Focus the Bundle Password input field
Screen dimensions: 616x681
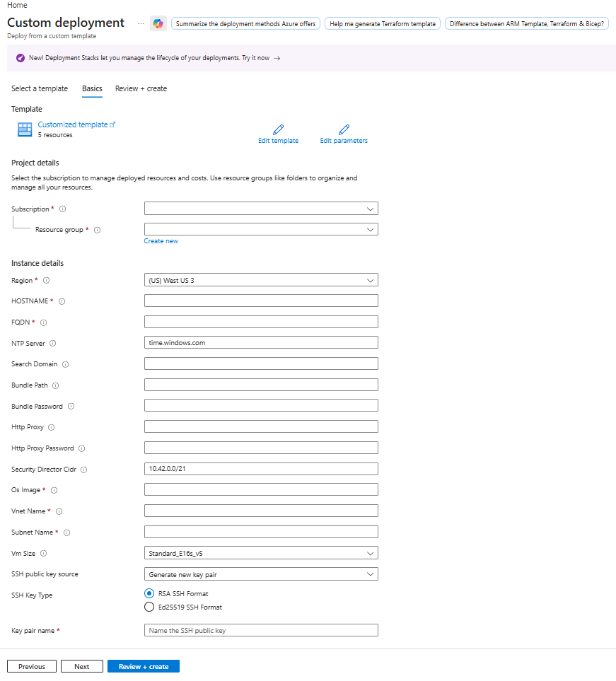(x=261, y=406)
